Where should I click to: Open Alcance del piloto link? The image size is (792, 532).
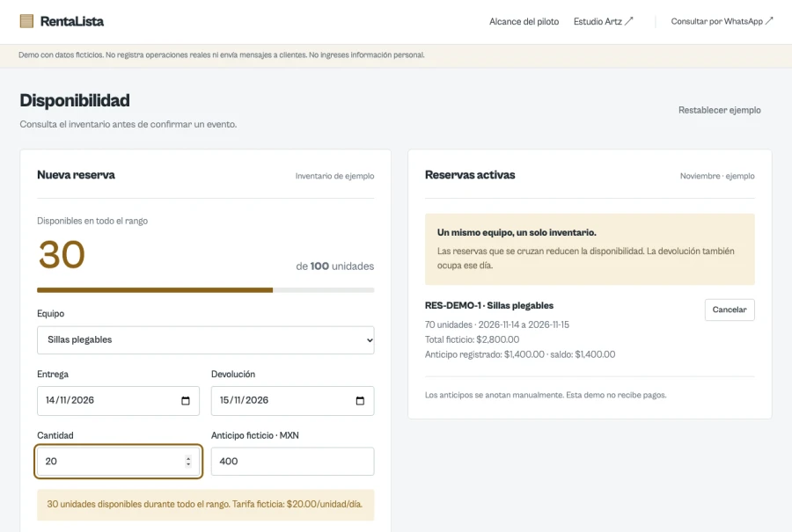(x=524, y=22)
